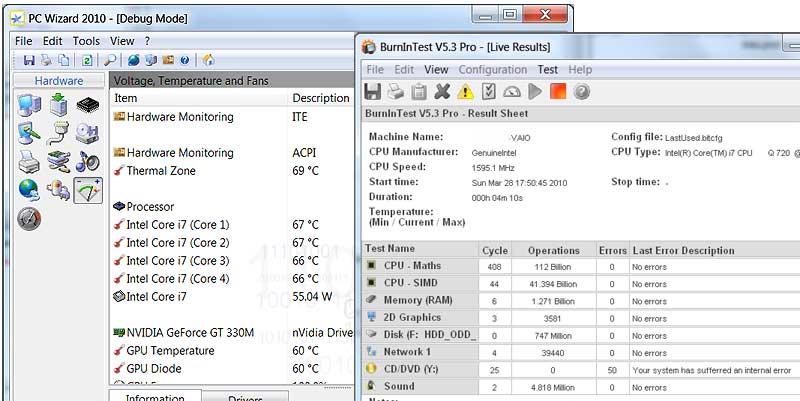Click the Network 1 test row

582,352
